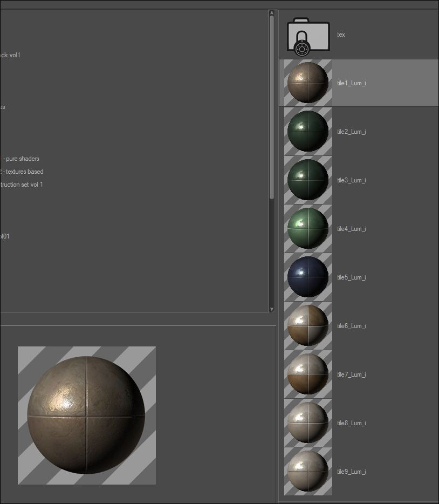
Task: Click the tile5_Lum_i name label
Action: [352, 277]
